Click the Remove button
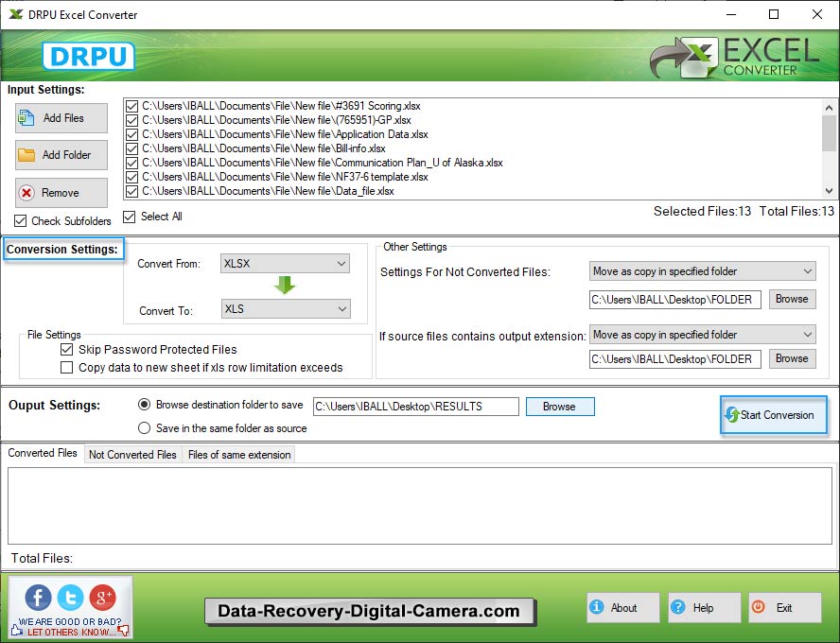The height and width of the screenshot is (643, 840). pyautogui.click(x=61, y=193)
